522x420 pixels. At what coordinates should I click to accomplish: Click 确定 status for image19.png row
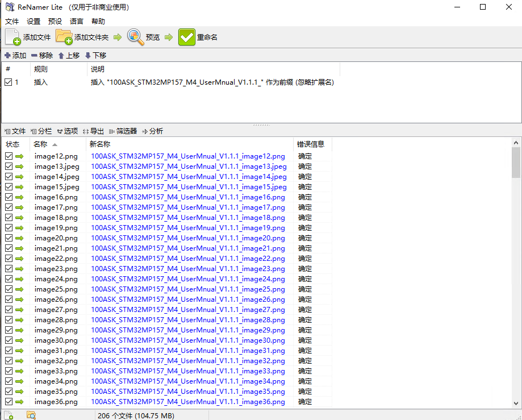[x=305, y=228]
